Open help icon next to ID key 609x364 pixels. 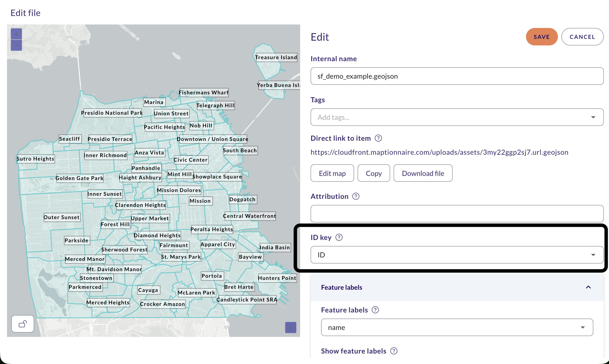pos(339,237)
